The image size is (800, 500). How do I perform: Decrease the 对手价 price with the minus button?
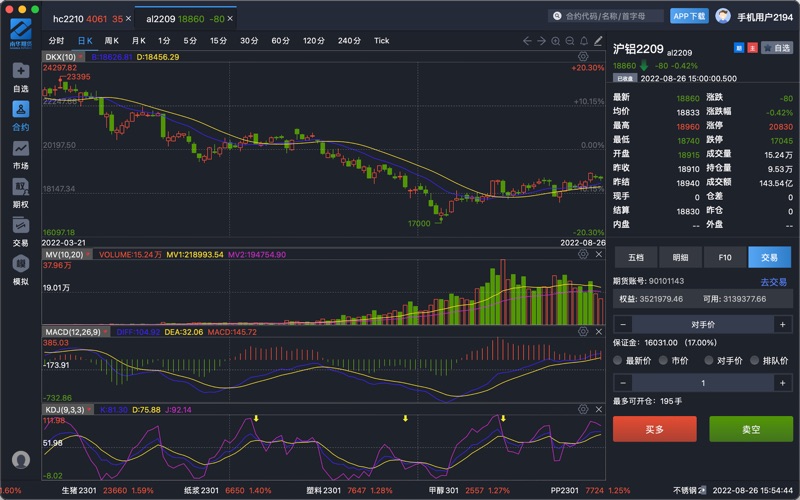(x=622, y=324)
